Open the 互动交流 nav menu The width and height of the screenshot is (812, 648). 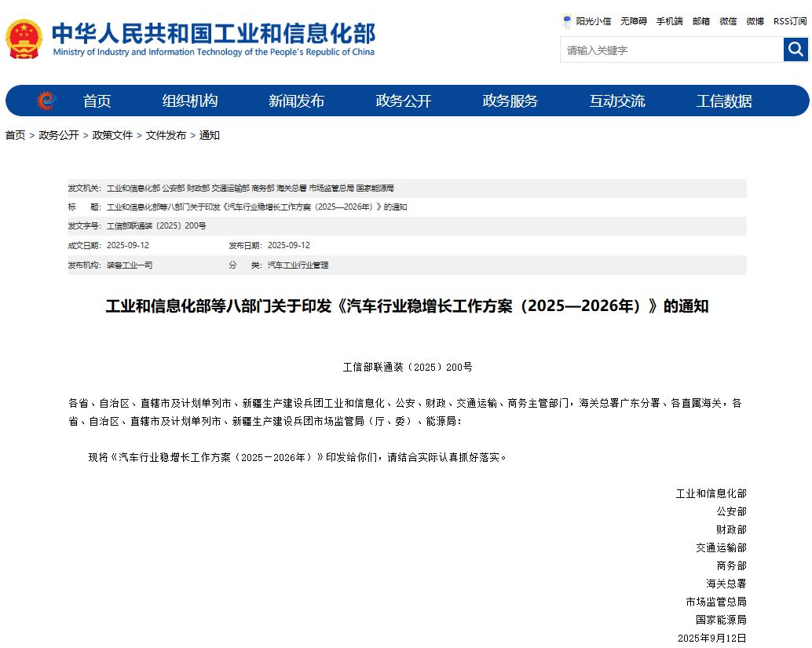(x=617, y=101)
